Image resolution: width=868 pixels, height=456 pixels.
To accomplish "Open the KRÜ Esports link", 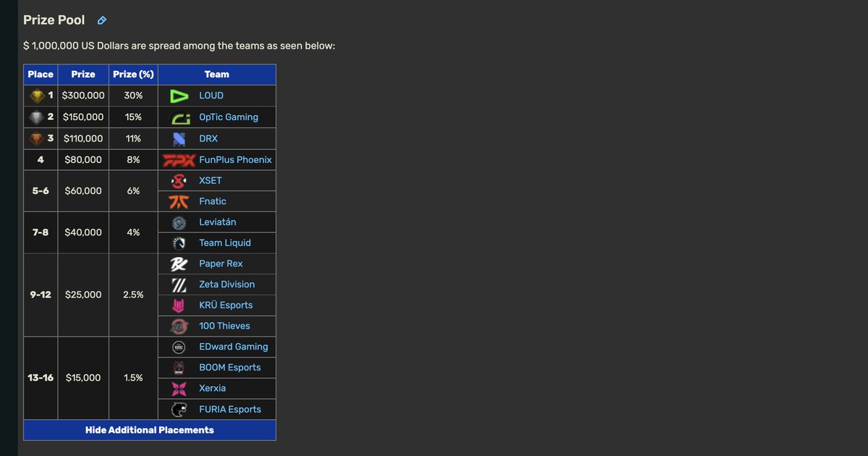I will [x=226, y=305].
